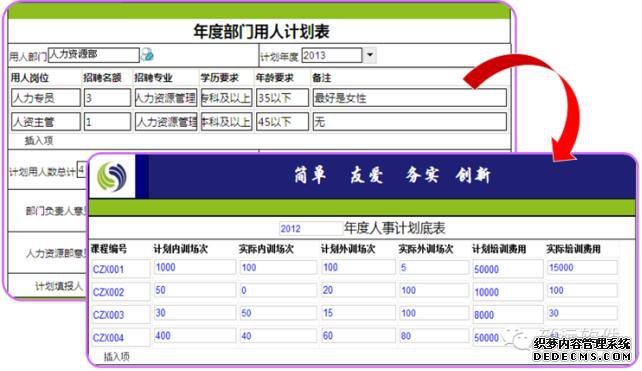This screenshot has height=371, width=642.
Task: Click 实际外训场次 field in CZX003 row
Action: (434, 313)
